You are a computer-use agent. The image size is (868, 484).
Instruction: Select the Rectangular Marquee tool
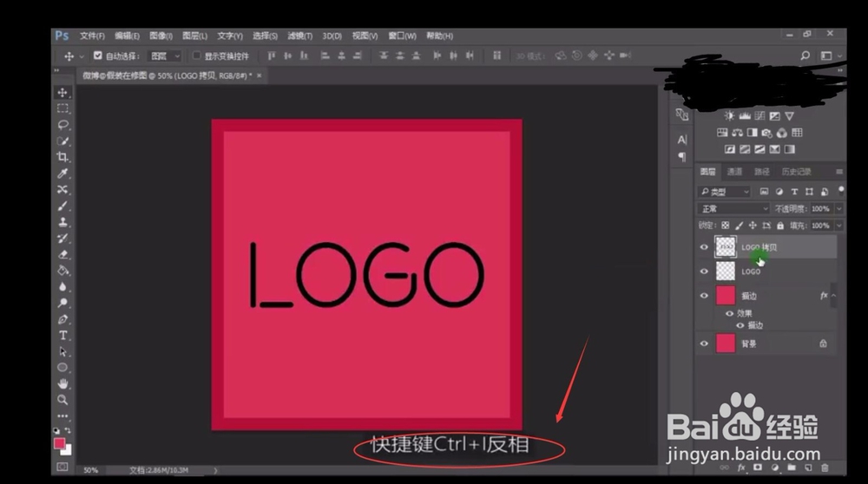point(62,108)
